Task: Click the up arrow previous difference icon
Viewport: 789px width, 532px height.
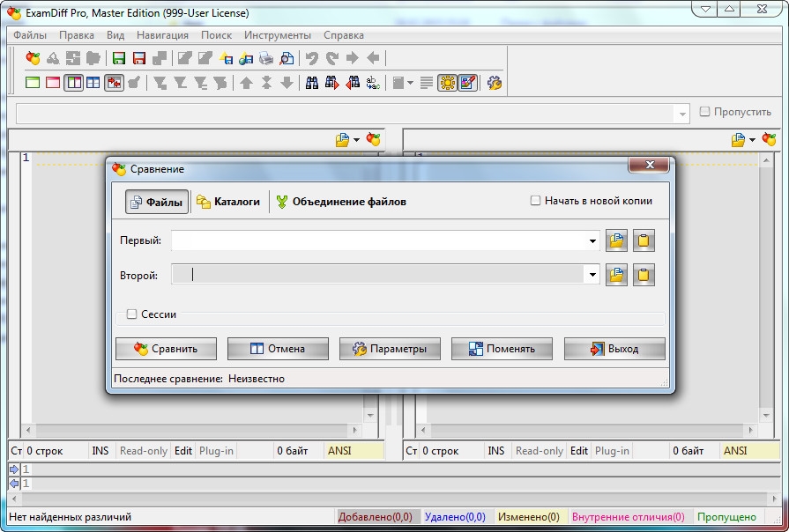Action: pyautogui.click(x=246, y=83)
